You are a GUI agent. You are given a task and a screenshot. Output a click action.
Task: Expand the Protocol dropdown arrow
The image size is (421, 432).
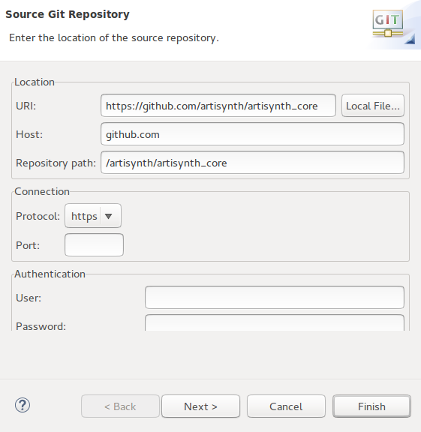pos(108,216)
